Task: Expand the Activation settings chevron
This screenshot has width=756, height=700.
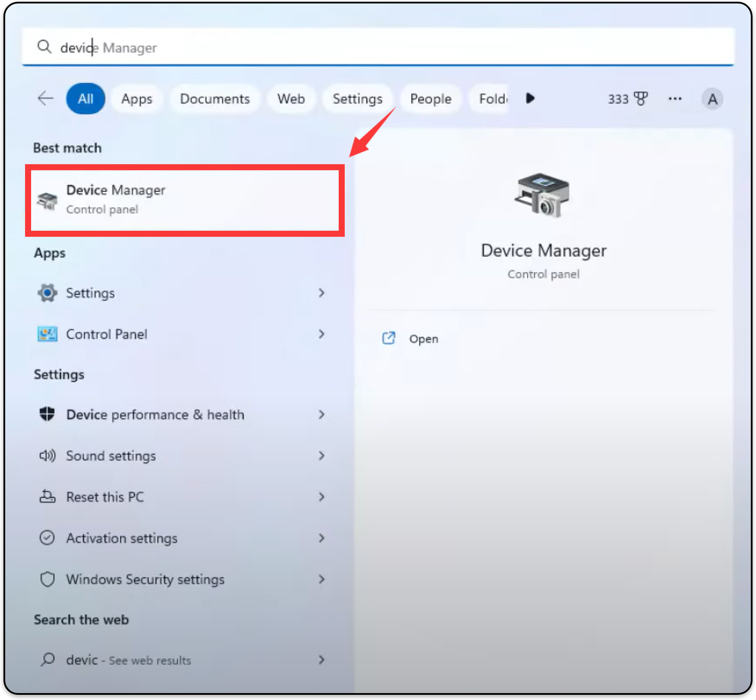Action: pos(321,538)
